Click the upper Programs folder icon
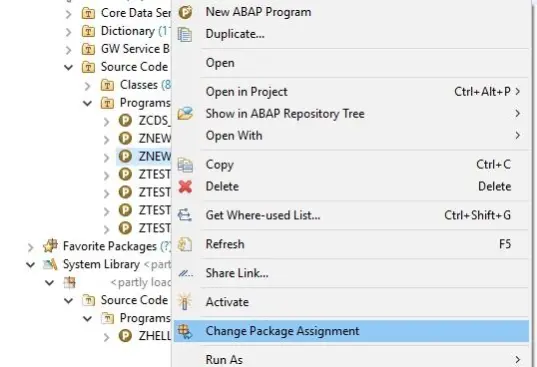This screenshot has height=367, width=537. click(x=107, y=103)
